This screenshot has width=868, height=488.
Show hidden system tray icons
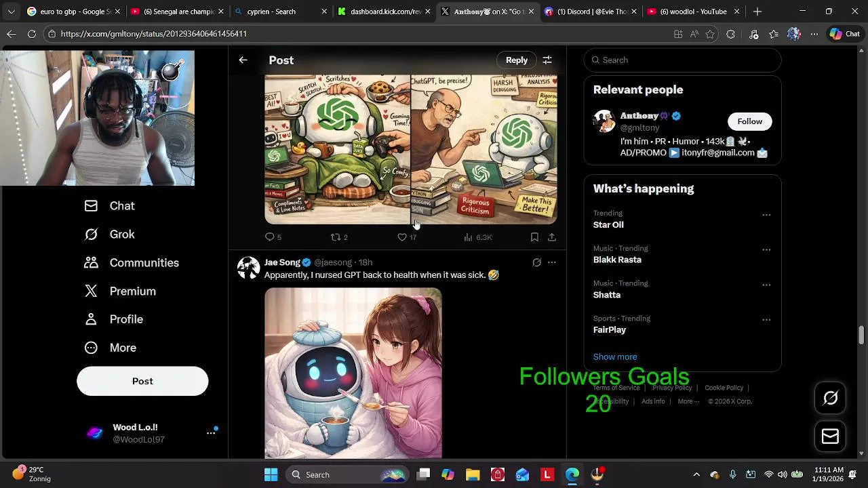[x=696, y=474]
